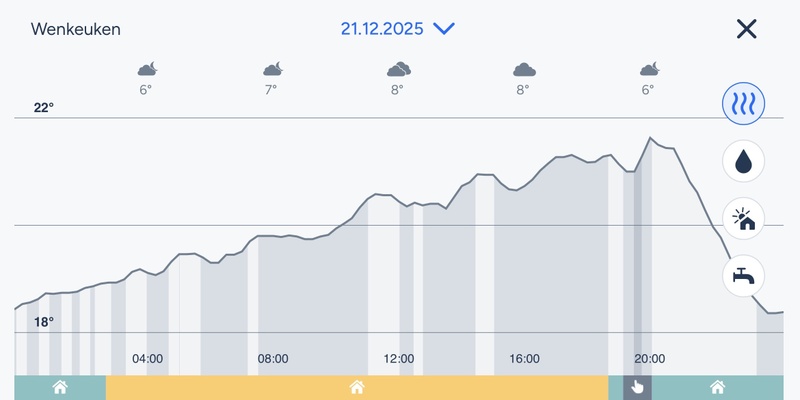Click the second 8° cloud icon
Image resolution: width=800 pixels, height=400 pixels.
523,69
